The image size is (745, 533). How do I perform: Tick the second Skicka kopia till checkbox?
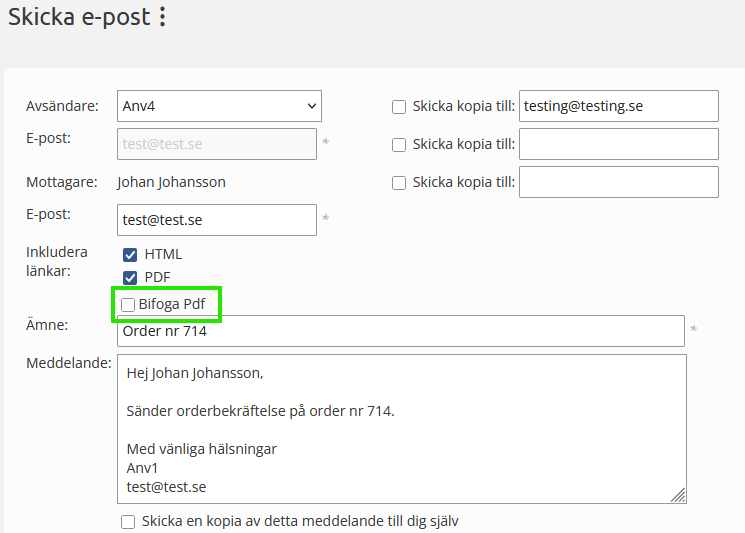[399, 144]
